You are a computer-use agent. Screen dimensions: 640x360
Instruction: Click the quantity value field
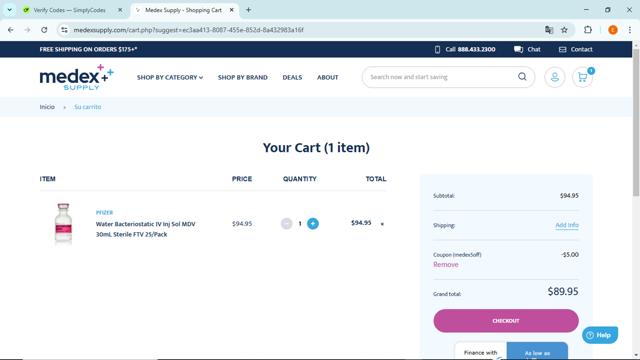pos(300,224)
